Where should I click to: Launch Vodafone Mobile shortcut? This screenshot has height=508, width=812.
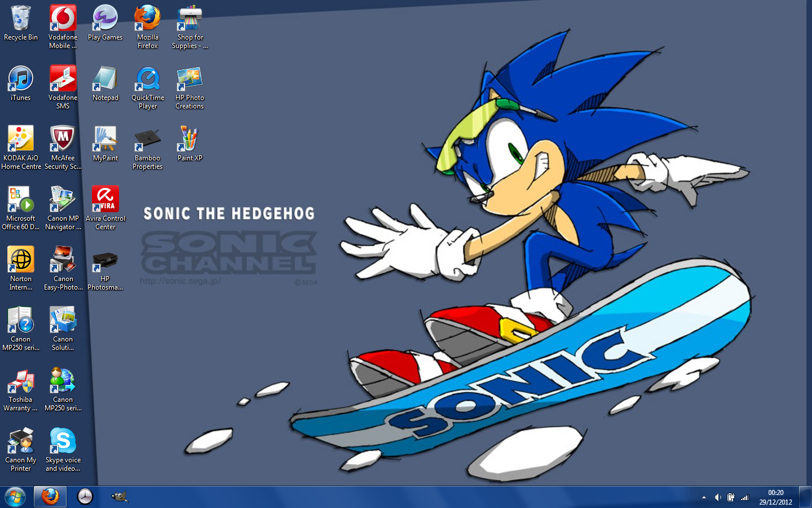click(63, 27)
